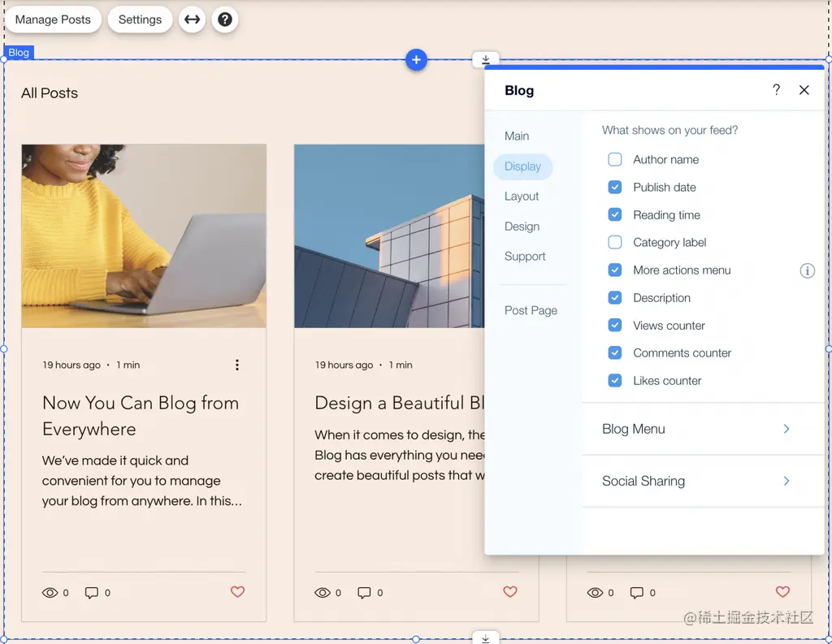Show info for More actions menu
Screen dimensions: 832x644
coord(807,270)
